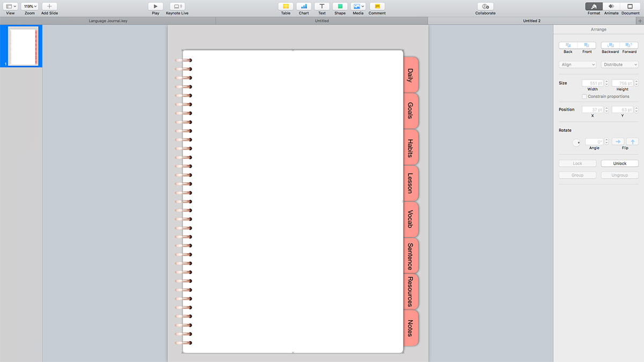644x362 pixels.
Task: Open the Media menu
Action: tap(358, 6)
